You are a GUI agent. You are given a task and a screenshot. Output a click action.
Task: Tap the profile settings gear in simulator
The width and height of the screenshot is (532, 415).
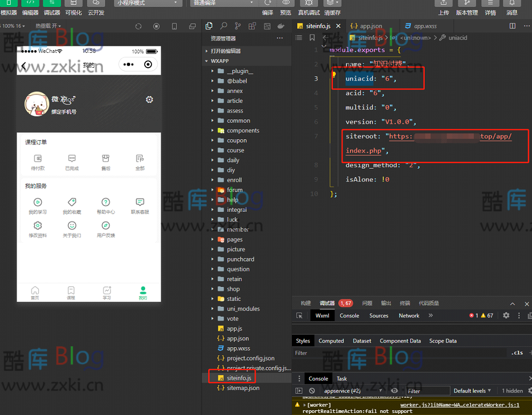149,100
